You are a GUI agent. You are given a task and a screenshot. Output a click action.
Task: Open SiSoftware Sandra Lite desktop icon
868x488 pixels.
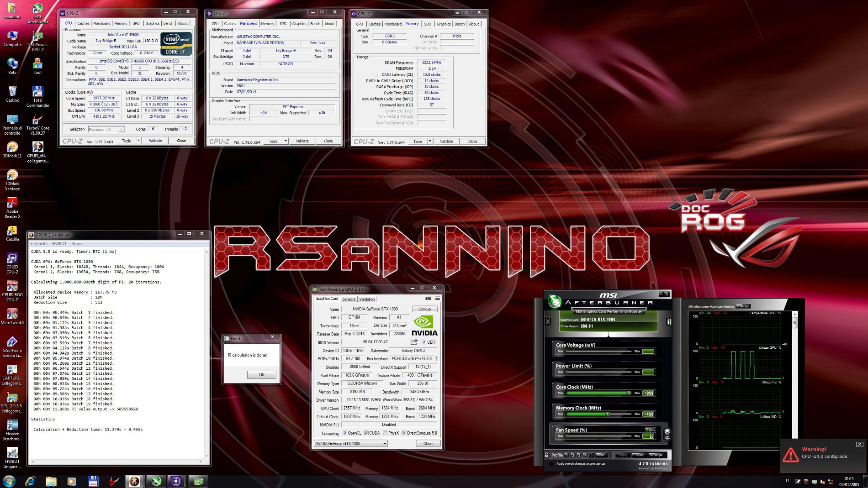pos(12,346)
